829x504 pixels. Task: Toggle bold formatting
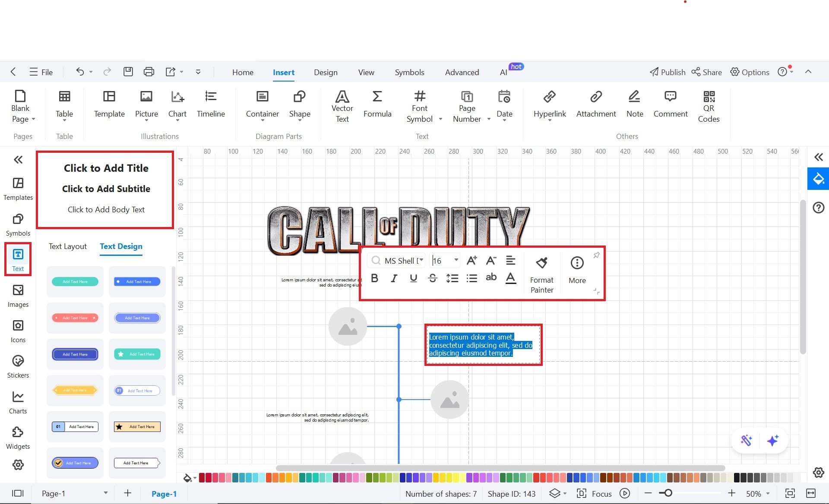(374, 278)
